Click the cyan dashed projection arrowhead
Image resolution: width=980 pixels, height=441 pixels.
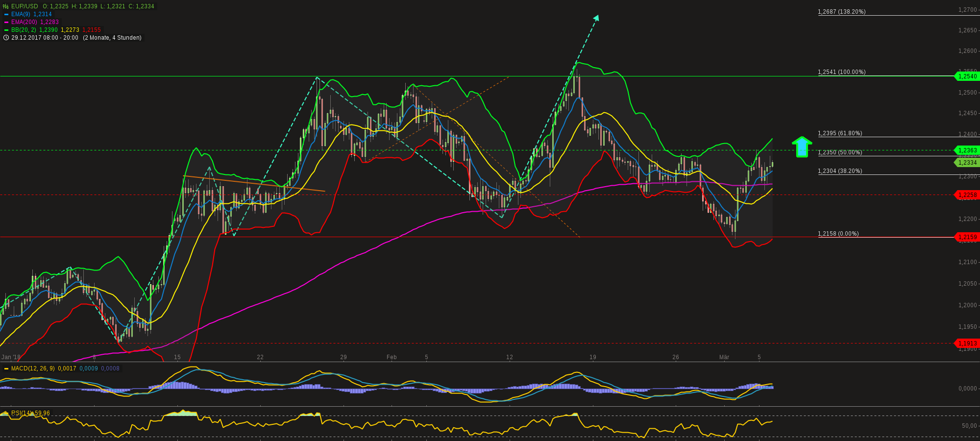596,18
